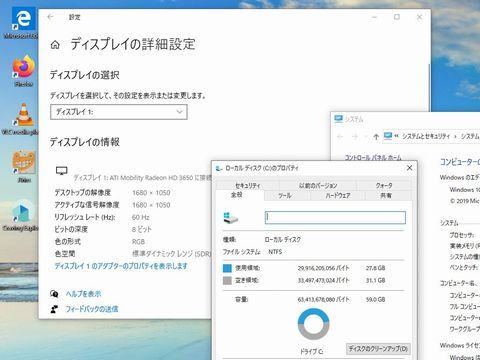Click the Settings back arrow
The image size is (480, 360).
coord(50,17)
